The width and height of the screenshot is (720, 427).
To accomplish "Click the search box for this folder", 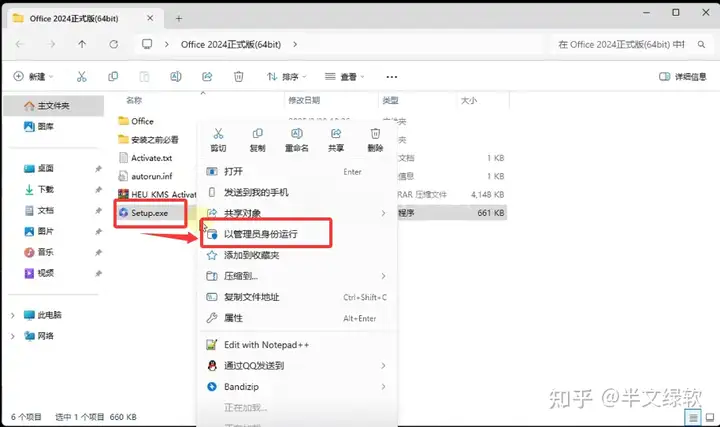I will 631,45.
